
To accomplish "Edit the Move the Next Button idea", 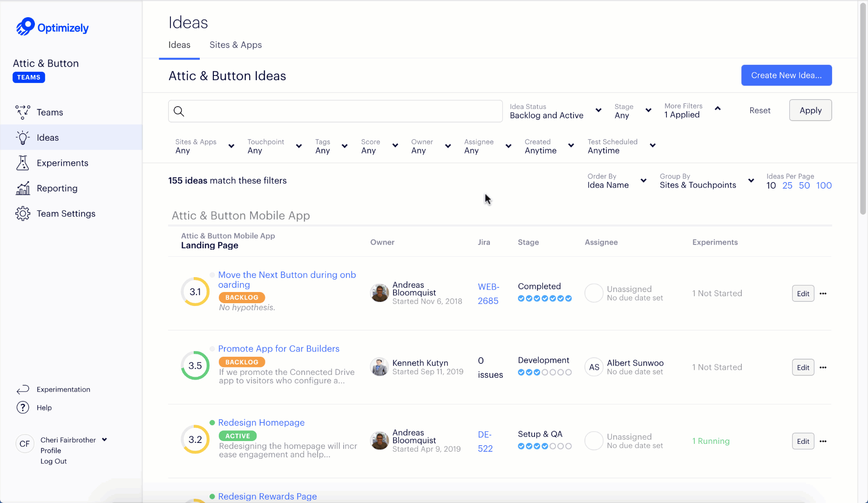I will click(803, 293).
